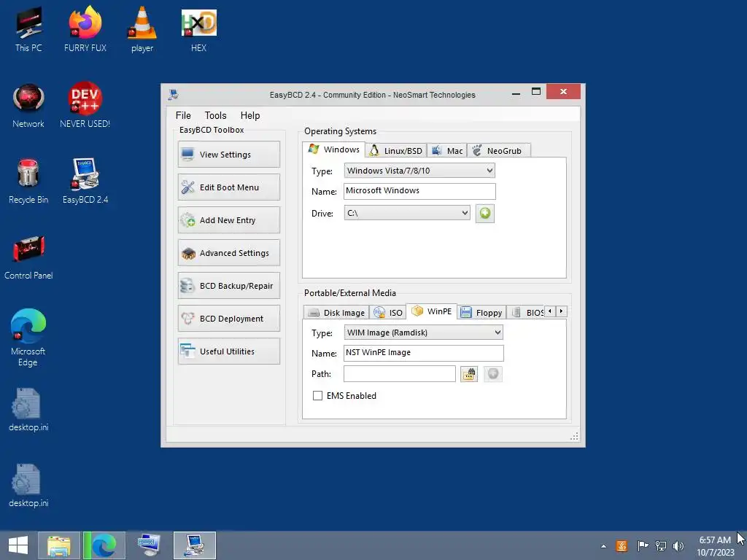Switch to the Linux/BSD tab
This screenshot has height=560, width=747.
(x=396, y=150)
